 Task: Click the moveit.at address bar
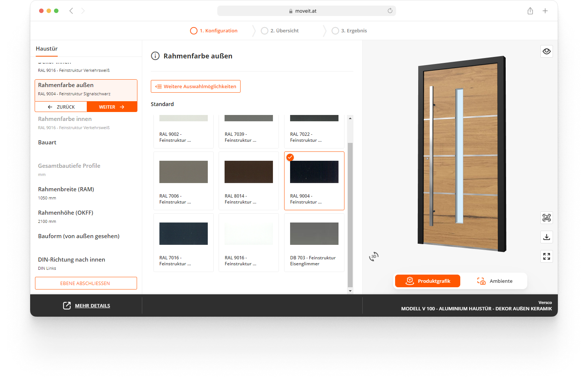pyautogui.click(x=306, y=11)
